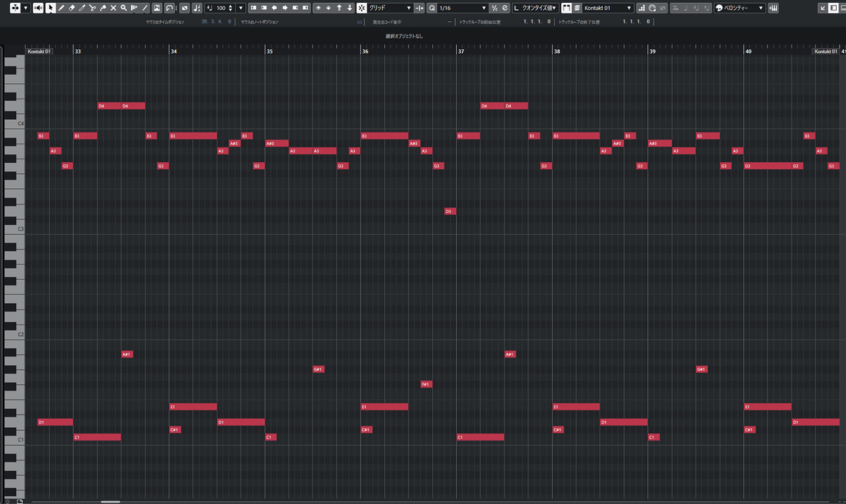Click move left nudge arrow
Viewport: 846px width, 504px height.
point(274,8)
